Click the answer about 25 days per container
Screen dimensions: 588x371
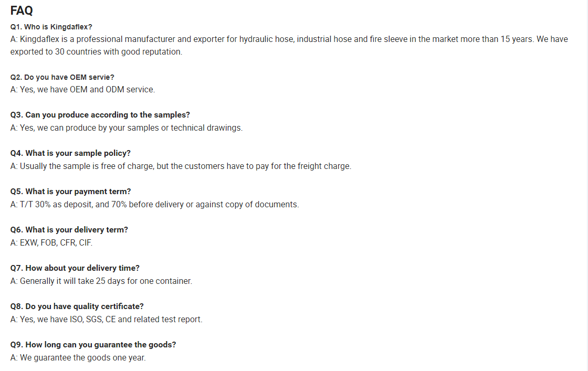101,281
